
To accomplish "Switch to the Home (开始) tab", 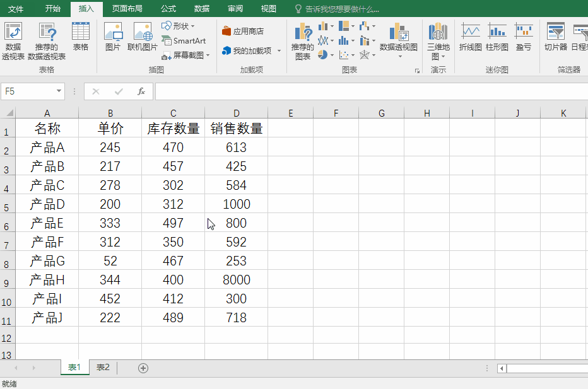I will coord(52,9).
